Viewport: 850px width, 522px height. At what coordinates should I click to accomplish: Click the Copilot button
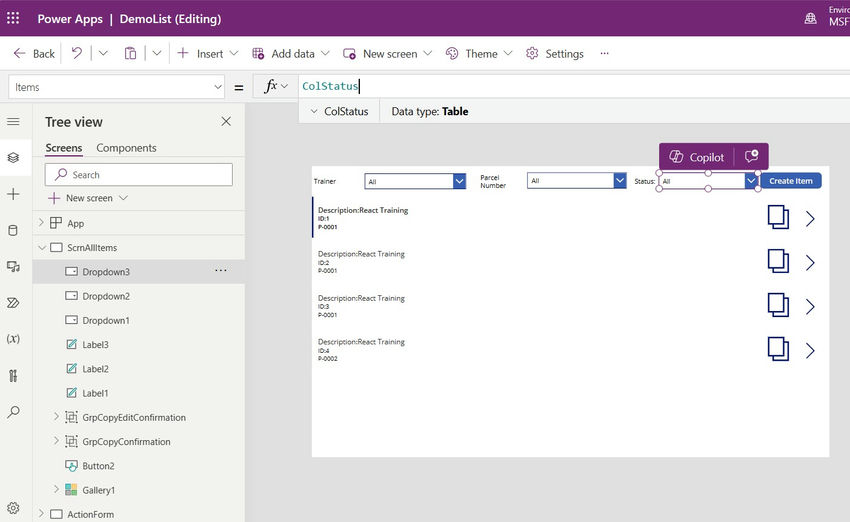point(697,157)
